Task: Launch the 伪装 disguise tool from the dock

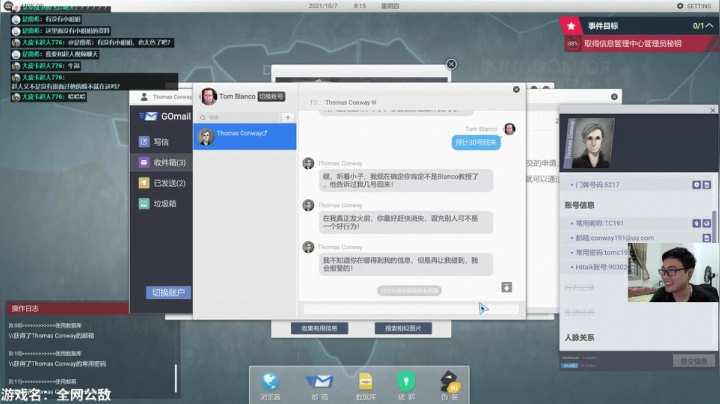Action: point(450,386)
